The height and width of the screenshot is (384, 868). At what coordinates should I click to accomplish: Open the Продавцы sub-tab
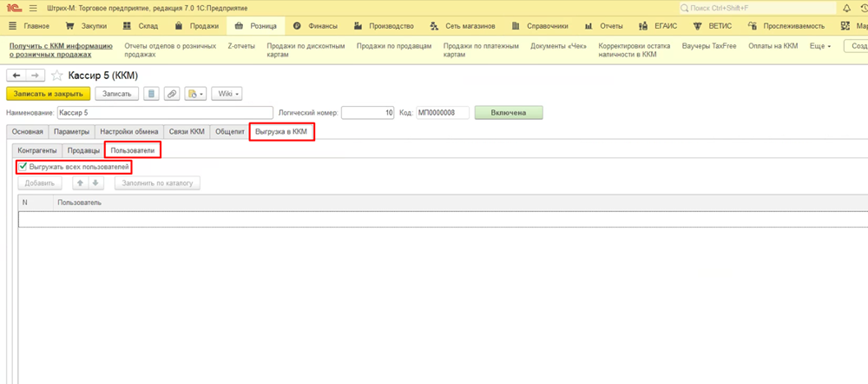[x=84, y=150]
